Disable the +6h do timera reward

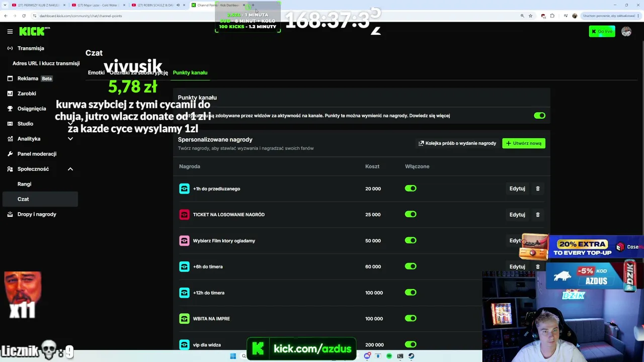(x=411, y=266)
